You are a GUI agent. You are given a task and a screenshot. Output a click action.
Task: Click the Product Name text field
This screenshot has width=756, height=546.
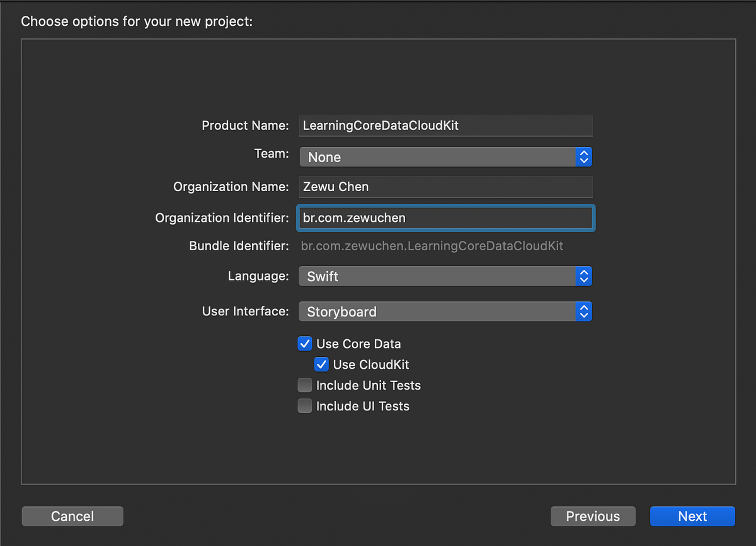pos(445,125)
